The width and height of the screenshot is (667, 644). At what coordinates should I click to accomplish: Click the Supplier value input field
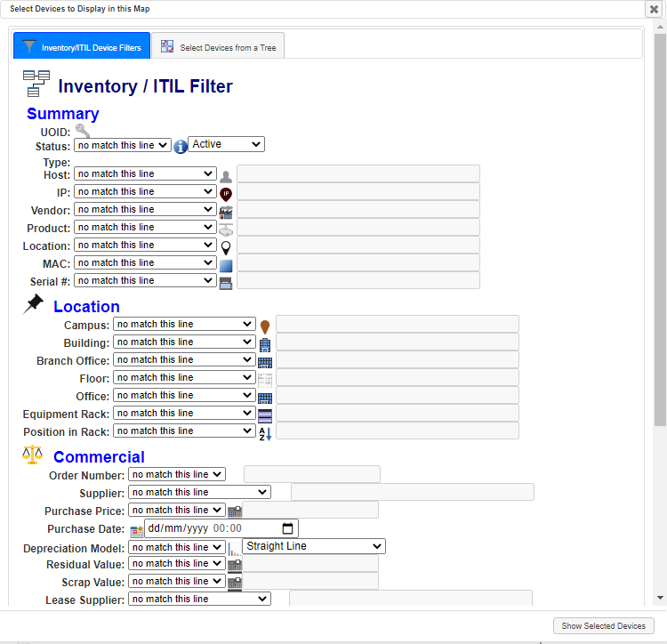(x=412, y=492)
